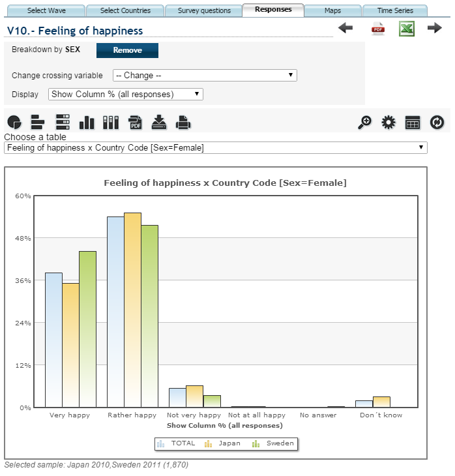The height and width of the screenshot is (476, 455).
Task: Open chart settings gear icon
Action: 389,123
